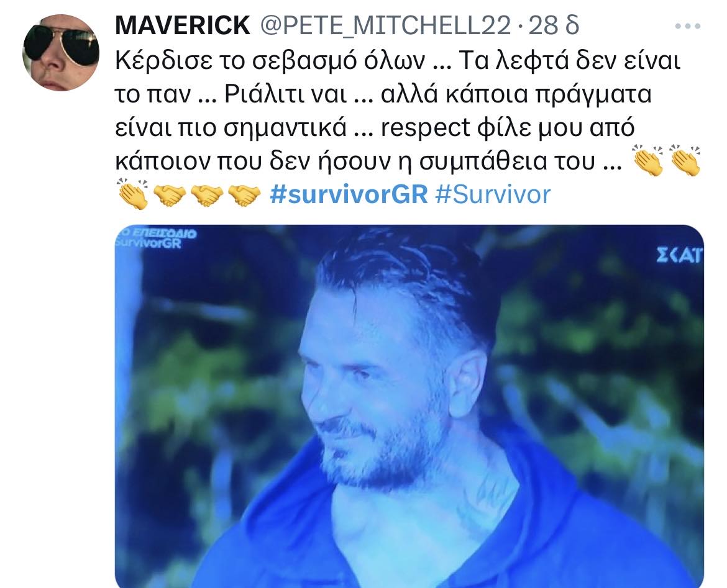Click the middle handshake emoji
This screenshot has width=727, height=588.
(207, 195)
